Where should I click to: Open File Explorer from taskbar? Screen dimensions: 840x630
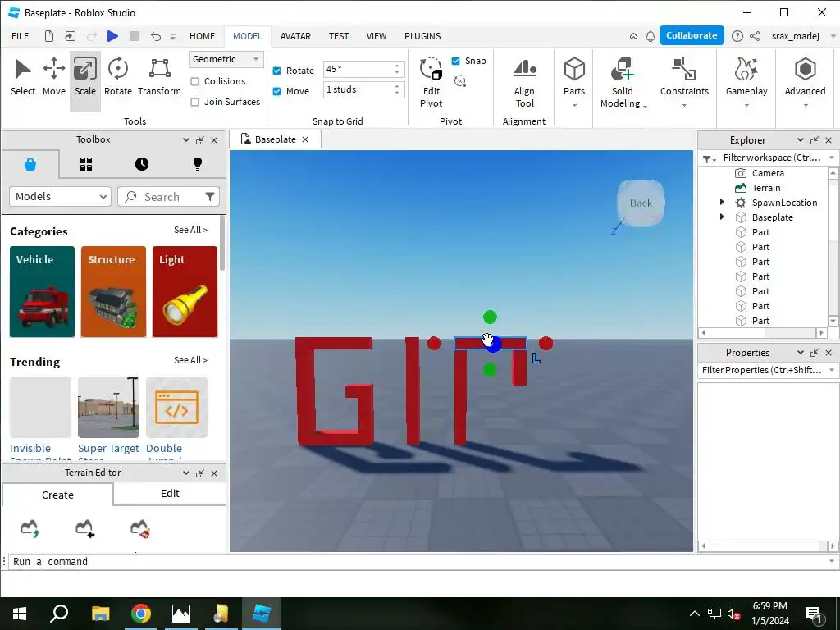[100, 614]
